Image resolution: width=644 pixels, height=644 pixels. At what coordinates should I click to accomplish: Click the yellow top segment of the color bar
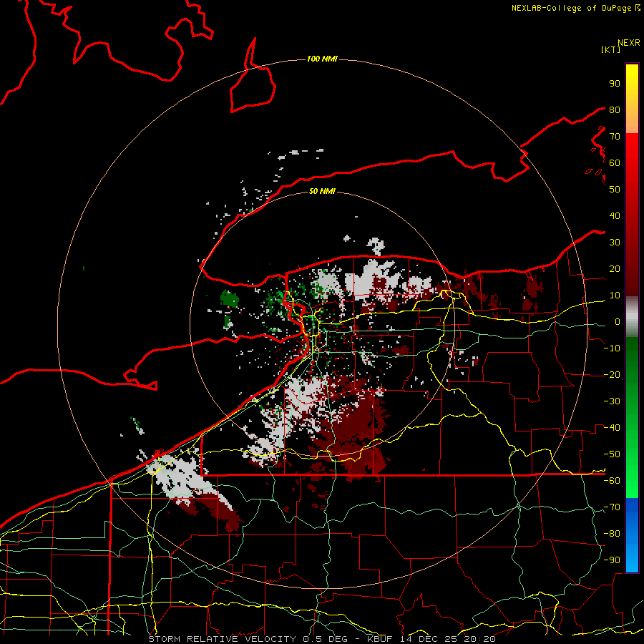click(x=632, y=99)
